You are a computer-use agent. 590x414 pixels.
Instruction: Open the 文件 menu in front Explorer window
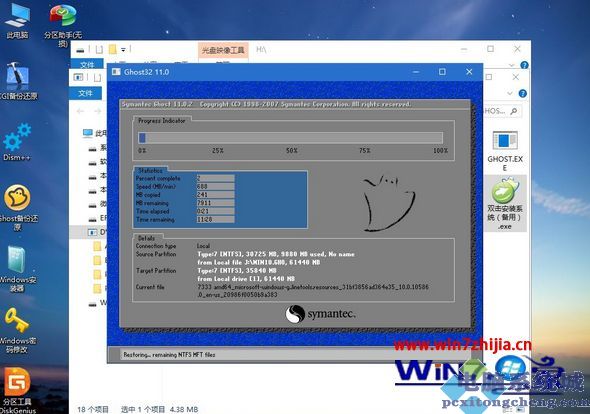85,93
